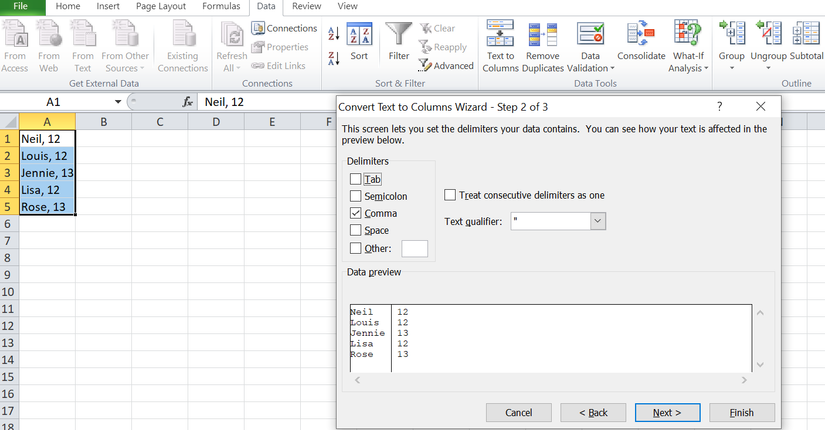Click the insert function fx icon
Image resolution: width=825 pixels, height=430 pixels.
pyautogui.click(x=187, y=102)
